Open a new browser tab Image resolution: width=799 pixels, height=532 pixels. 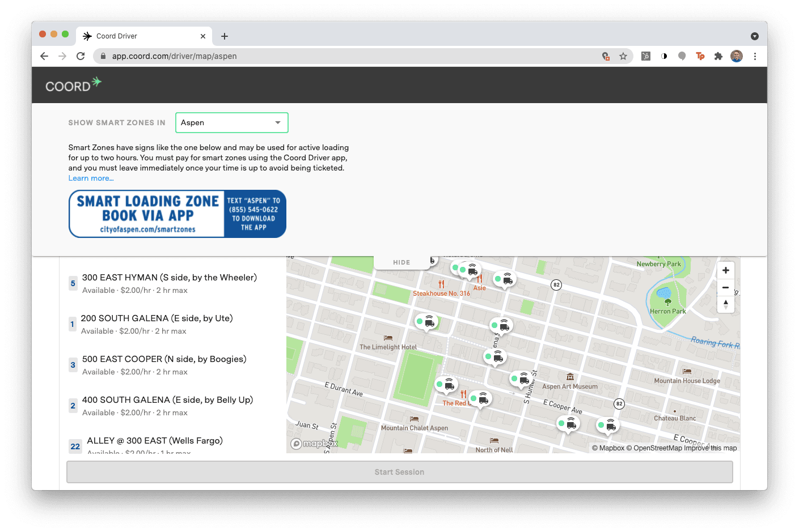225,36
